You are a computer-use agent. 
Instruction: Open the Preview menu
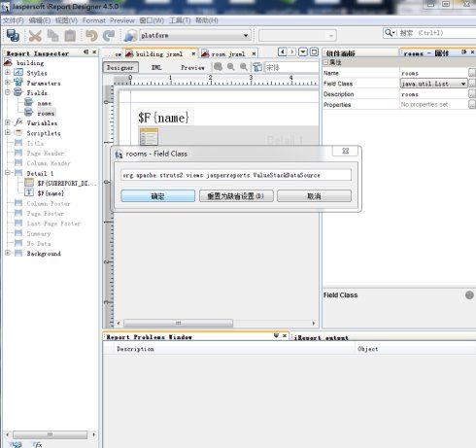tap(122, 20)
